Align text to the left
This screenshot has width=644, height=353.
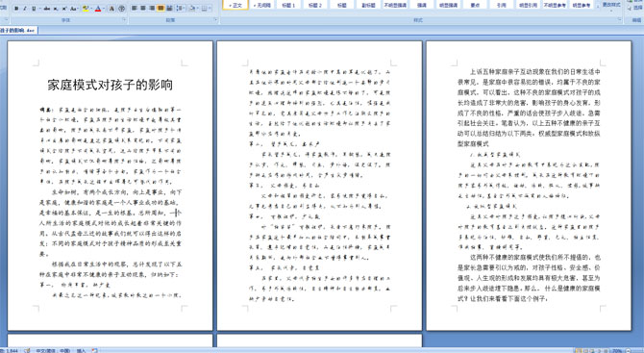click(x=135, y=8)
